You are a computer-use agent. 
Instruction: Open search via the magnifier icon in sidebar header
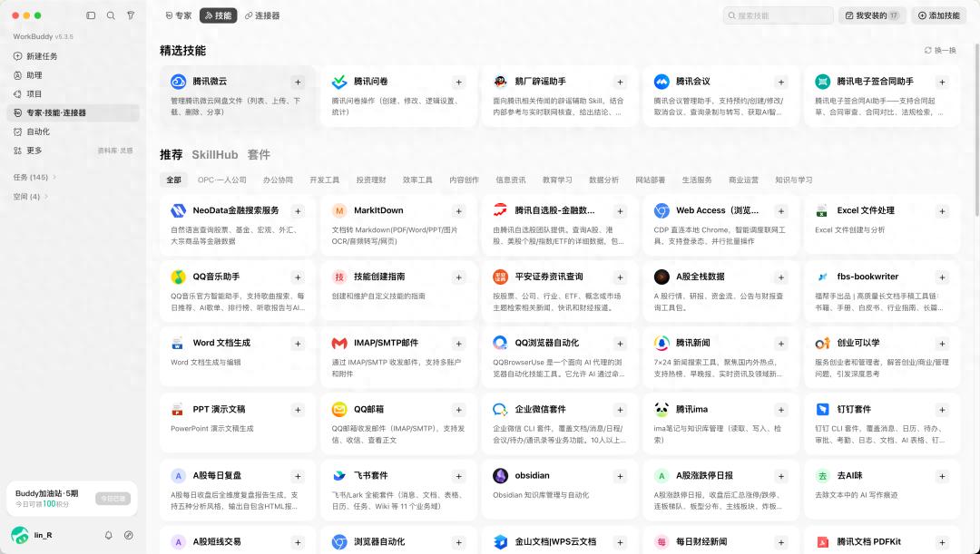pyautogui.click(x=111, y=15)
